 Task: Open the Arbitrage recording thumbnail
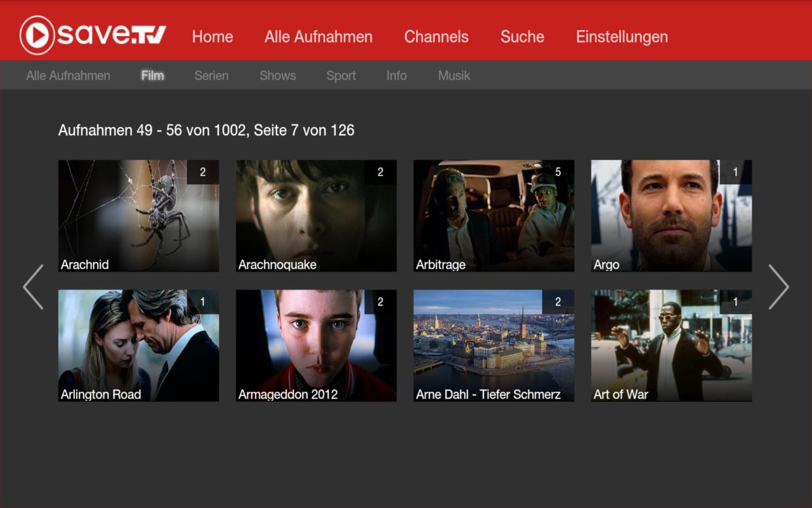click(494, 216)
